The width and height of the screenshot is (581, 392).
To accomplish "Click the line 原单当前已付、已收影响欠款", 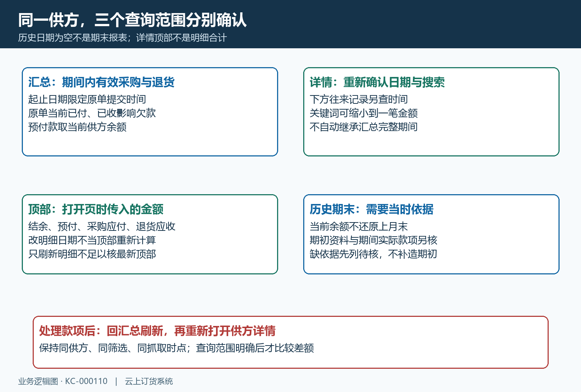I will [92, 113].
